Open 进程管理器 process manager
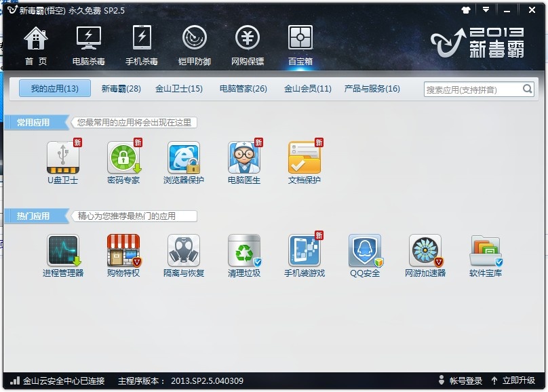Viewport: 548px width, 392px height. [x=63, y=251]
